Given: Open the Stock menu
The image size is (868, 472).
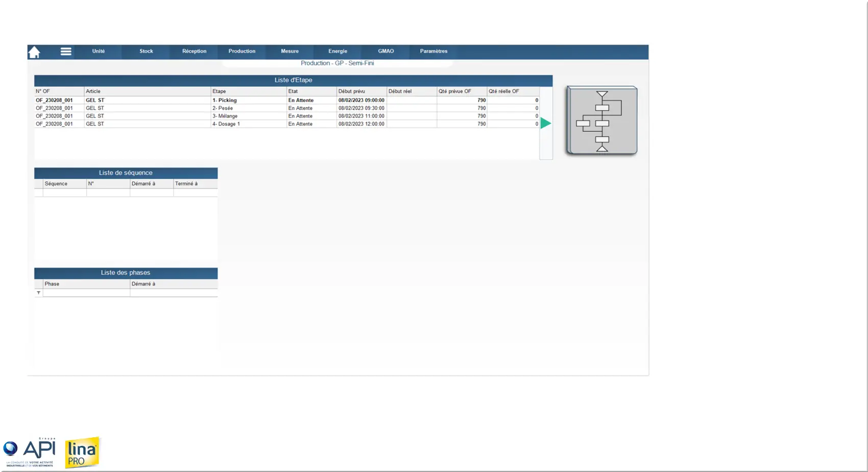Looking at the screenshot, I should click(146, 51).
